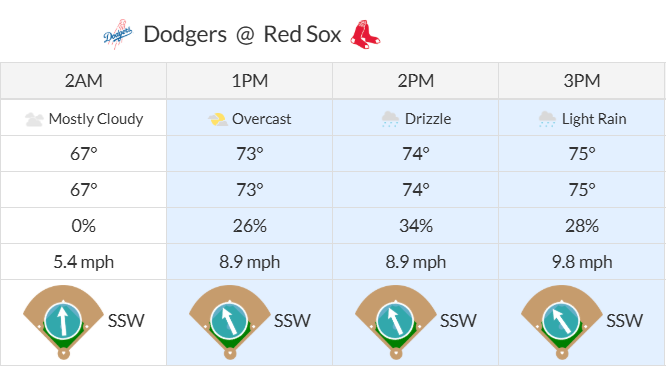Select the 1PM column header

(249, 81)
